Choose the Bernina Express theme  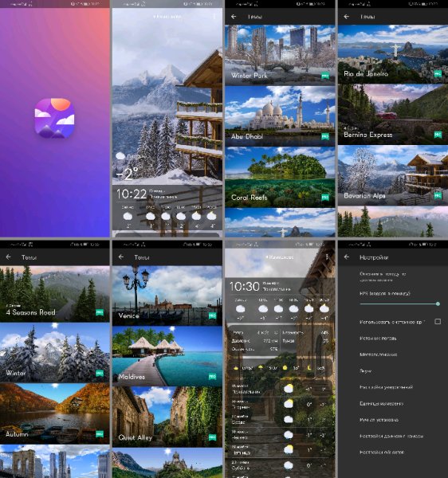pos(393,114)
